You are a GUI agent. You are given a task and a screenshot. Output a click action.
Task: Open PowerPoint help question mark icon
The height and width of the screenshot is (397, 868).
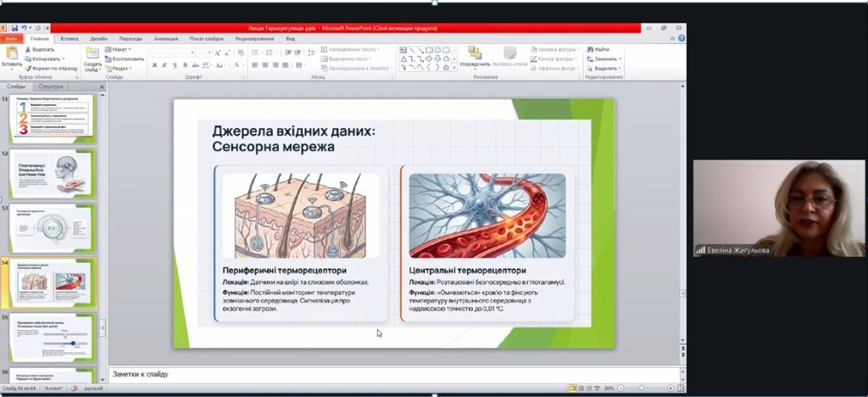pos(682,38)
